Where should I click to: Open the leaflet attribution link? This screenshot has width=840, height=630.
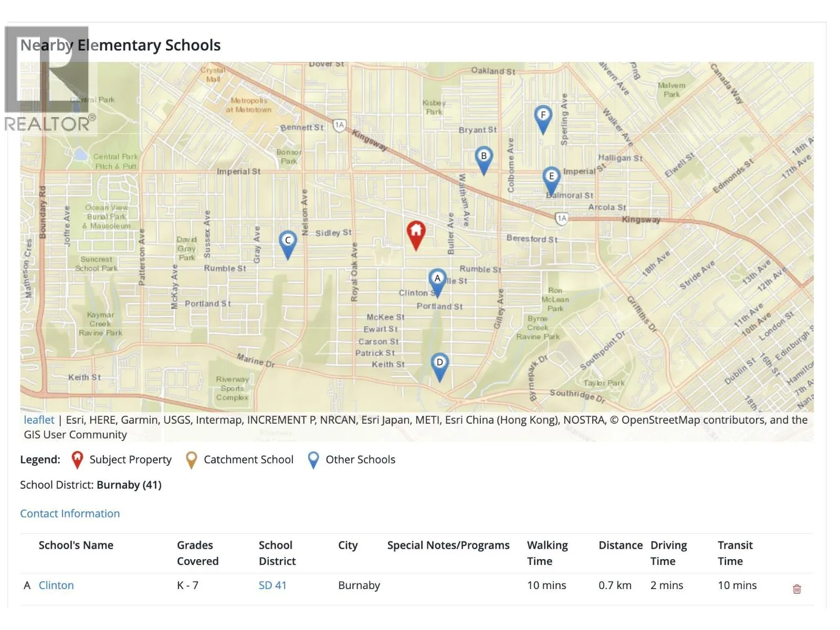pos(39,420)
